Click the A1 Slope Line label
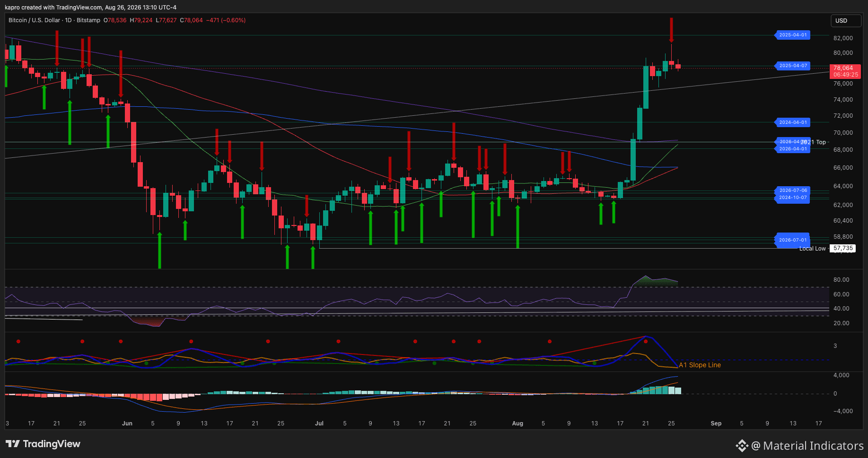 coord(700,365)
